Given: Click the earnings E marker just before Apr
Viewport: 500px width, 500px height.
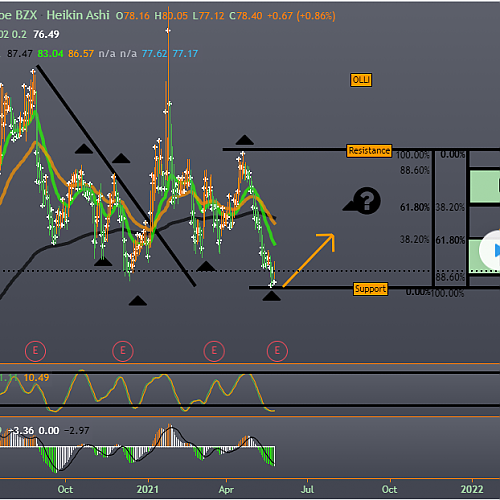Looking at the screenshot, I should coord(214,351).
